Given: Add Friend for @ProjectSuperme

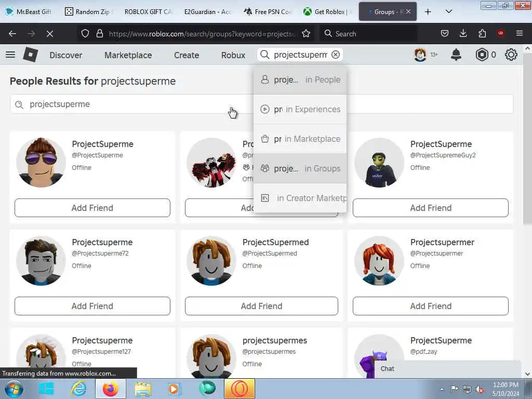Looking at the screenshot, I should coord(92,208).
